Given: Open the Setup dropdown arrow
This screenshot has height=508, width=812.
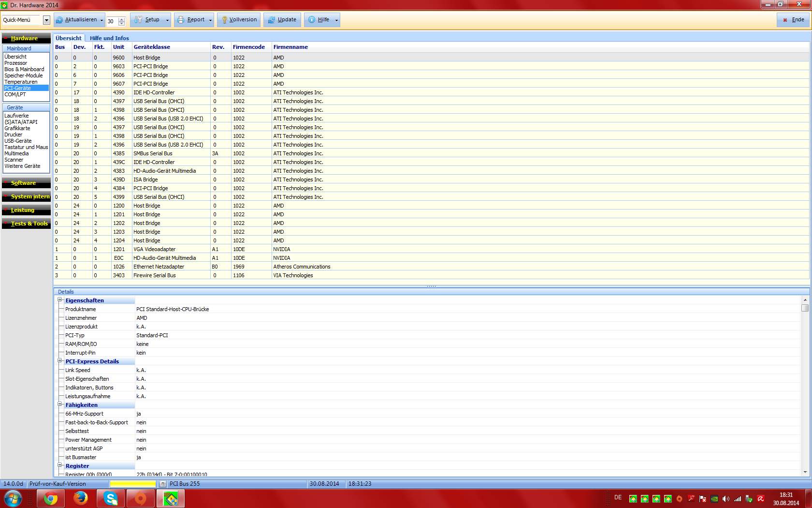Looking at the screenshot, I should (x=167, y=20).
